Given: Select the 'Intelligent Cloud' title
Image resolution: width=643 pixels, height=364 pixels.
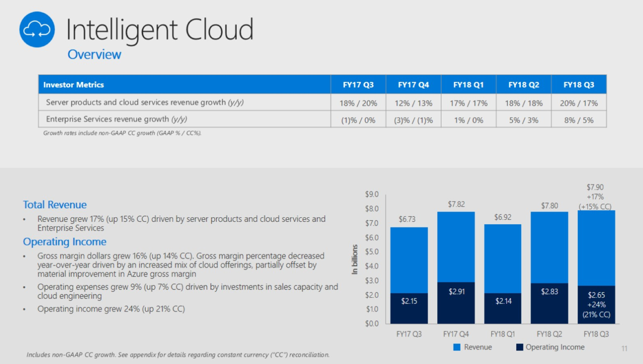Looking at the screenshot, I should pyautogui.click(x=159, y=30).
